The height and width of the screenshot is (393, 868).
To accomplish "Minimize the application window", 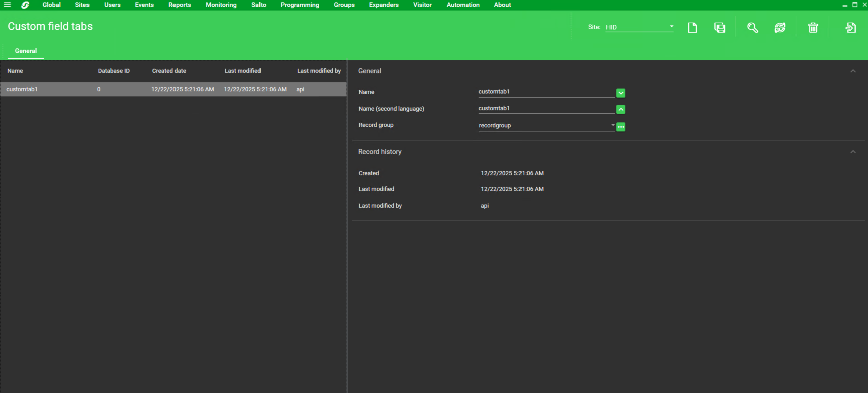I will coord(845,5).
